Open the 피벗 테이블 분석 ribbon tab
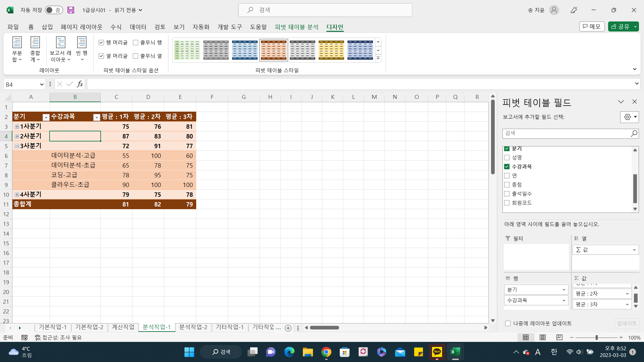Viewport: 644px width, 362px height. [x=297, y=27]
